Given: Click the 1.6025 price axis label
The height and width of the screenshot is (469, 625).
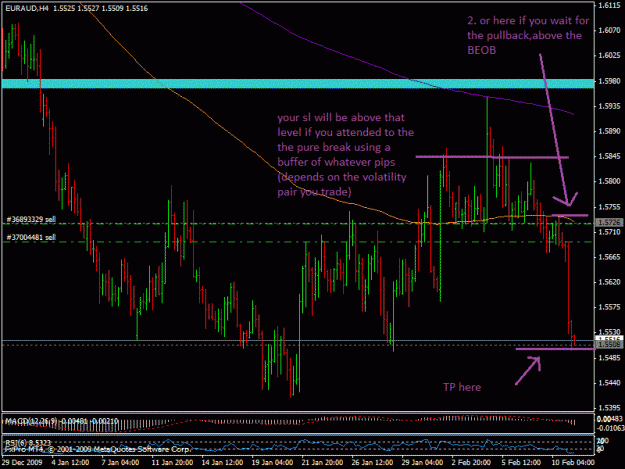Looking at the screenshot, I should coord(609,55).
